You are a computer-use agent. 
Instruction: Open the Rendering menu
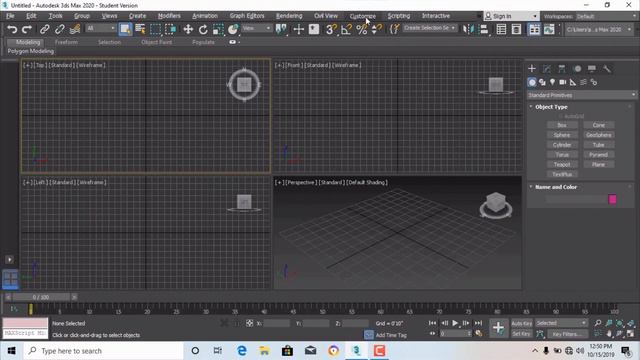coord(289,16)
